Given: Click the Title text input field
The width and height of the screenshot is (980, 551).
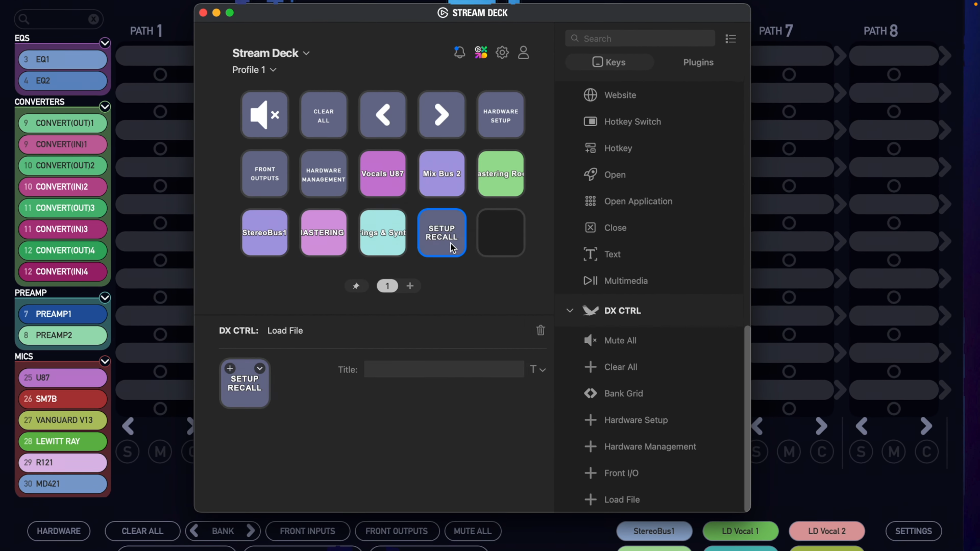Looking at the screenshot, I should click(444, 369).
